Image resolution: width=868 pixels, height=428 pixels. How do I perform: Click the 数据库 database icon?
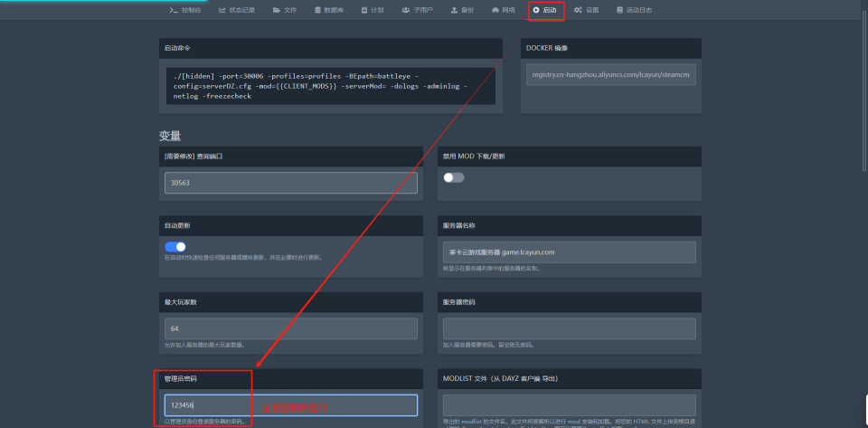coord(317,10)
